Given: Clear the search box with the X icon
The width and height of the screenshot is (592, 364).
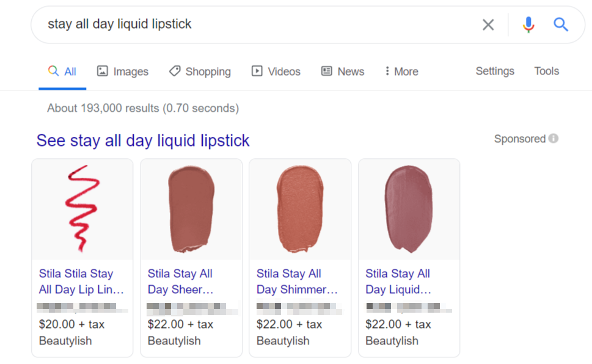Looking at the screenshot, I should 488,24.
